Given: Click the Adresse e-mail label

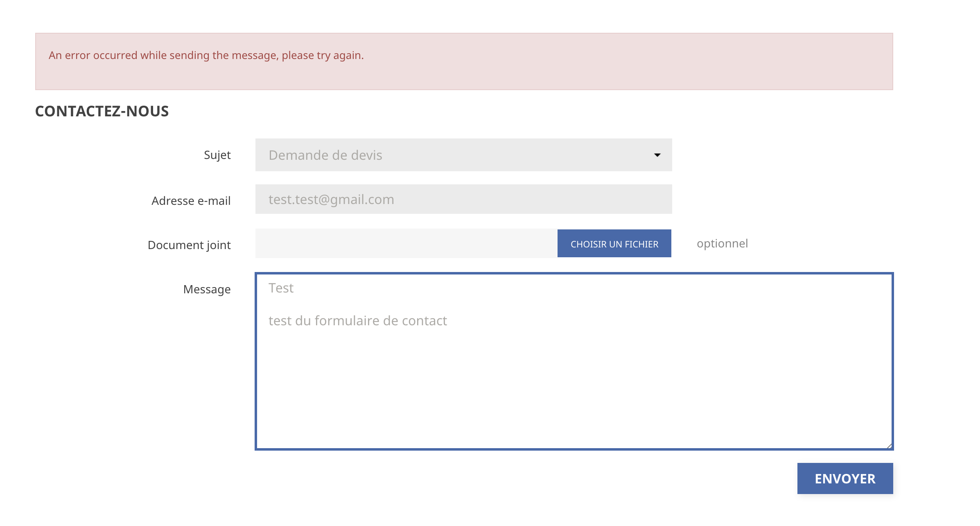Looking at the screenshot, I should (191, 201).
